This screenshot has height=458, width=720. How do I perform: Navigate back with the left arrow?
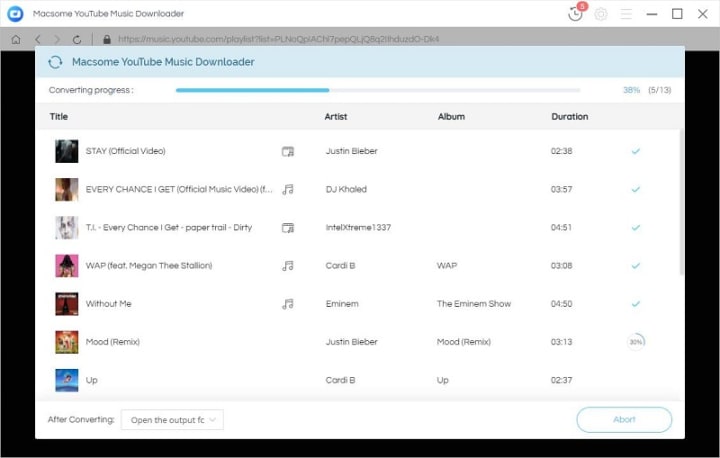[38, 40]
